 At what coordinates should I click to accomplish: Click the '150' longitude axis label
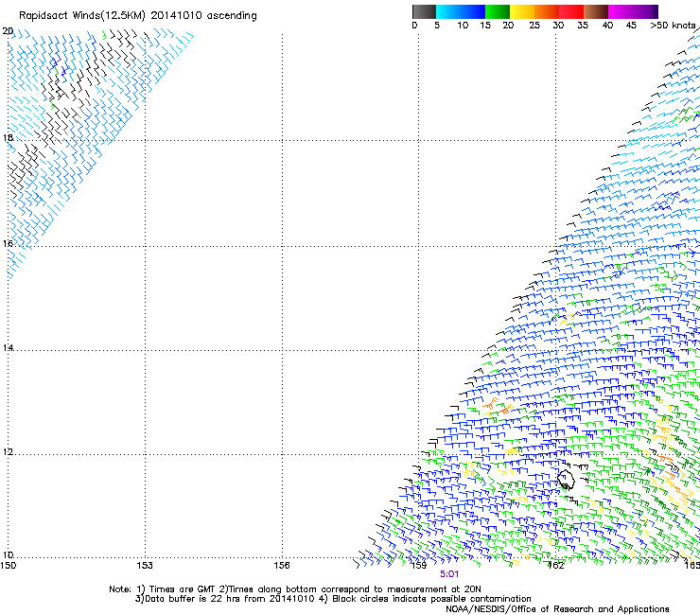tap(9, 566)
